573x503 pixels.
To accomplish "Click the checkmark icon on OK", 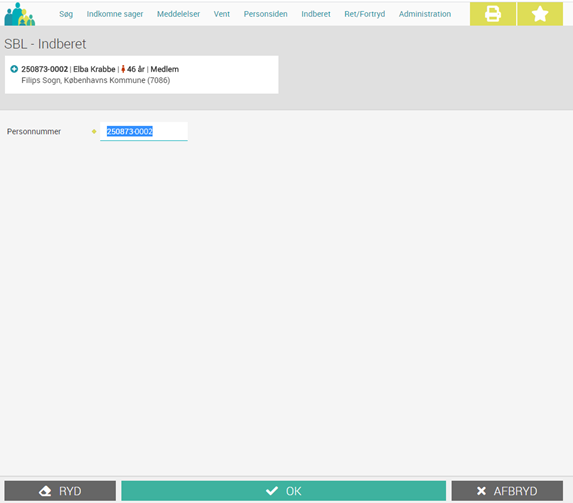I will coord(272,491).
